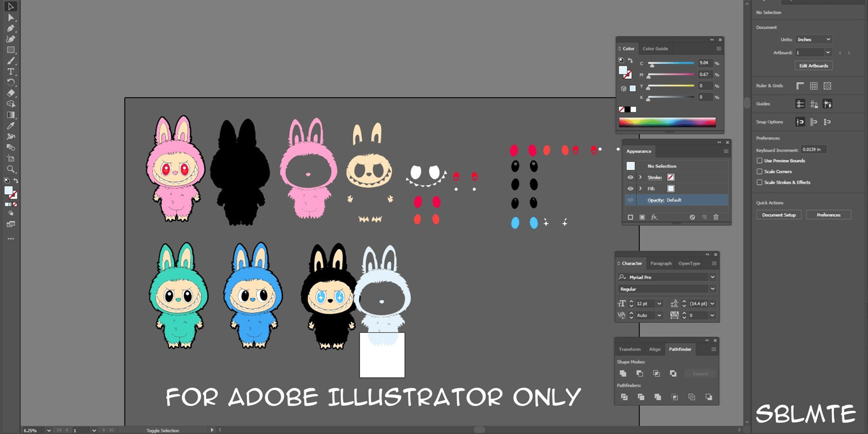
Task: Click Opacity link in Appearance panel
Action: [656, 200]
